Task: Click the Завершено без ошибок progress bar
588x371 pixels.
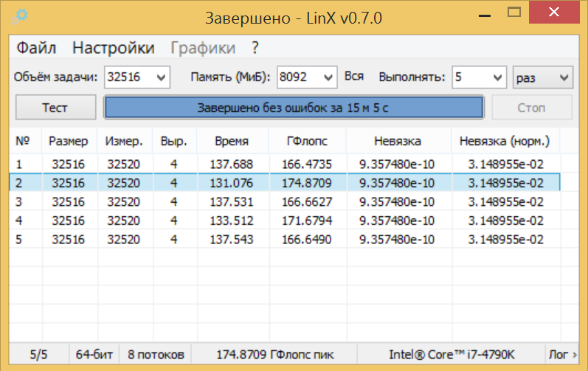Action: 294,108
